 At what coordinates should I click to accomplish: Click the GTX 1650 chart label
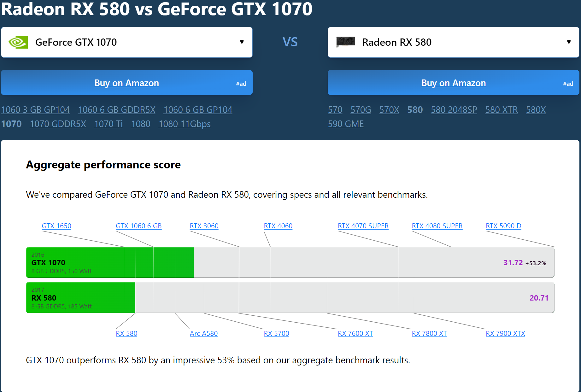pos(56,226)
